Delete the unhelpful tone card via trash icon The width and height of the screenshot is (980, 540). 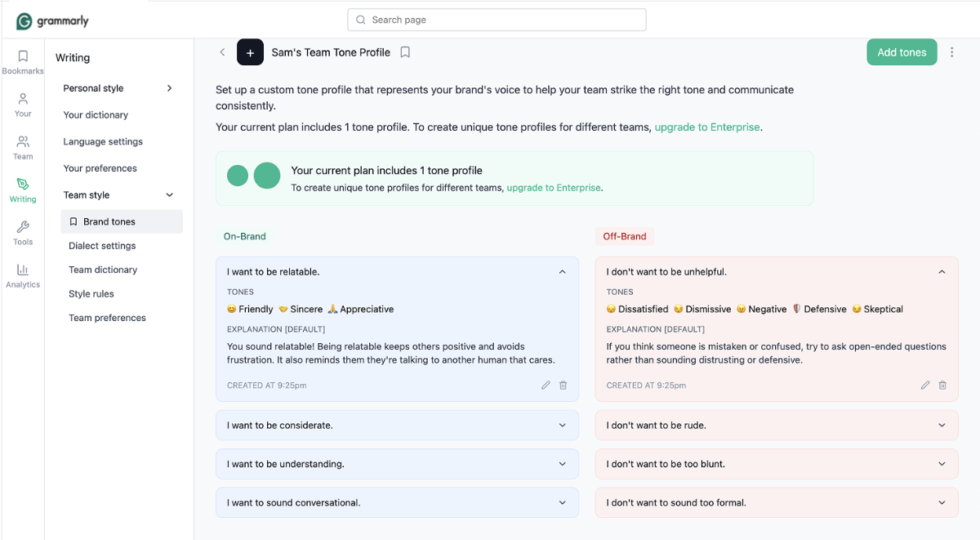[942, 385]
